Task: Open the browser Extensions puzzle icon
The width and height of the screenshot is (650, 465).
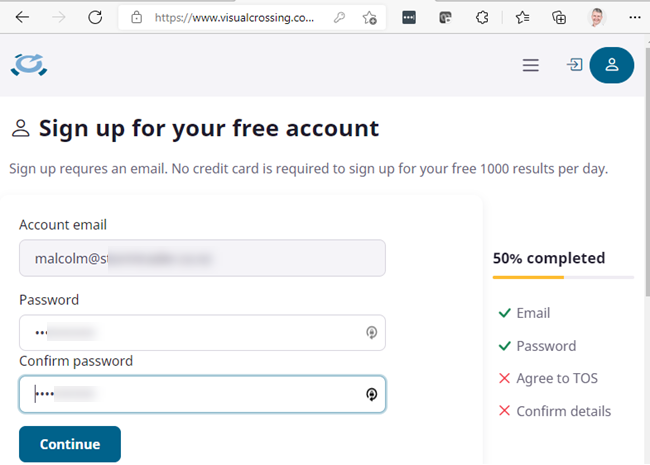Action: pos(482,18)
